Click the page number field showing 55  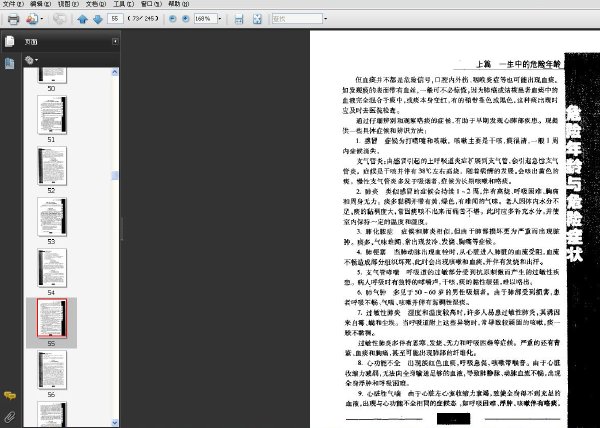point(115,18)
